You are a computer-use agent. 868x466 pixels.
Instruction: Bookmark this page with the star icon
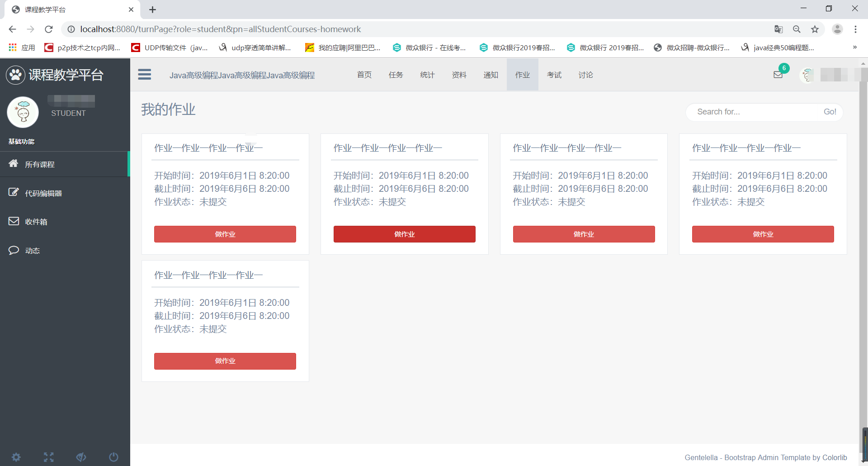coord(815,29)
